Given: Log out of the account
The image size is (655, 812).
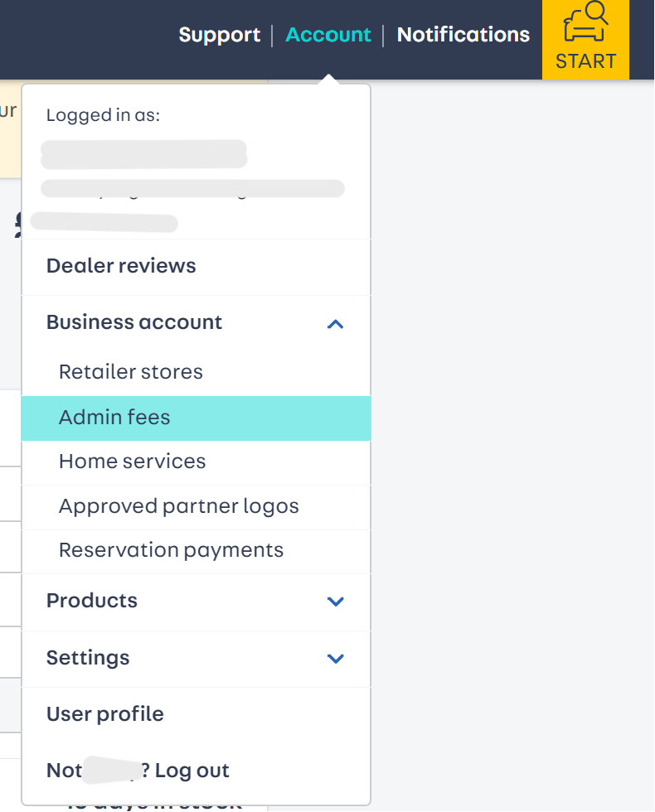Looking at the screenshot, I should (x=138, y=771).
